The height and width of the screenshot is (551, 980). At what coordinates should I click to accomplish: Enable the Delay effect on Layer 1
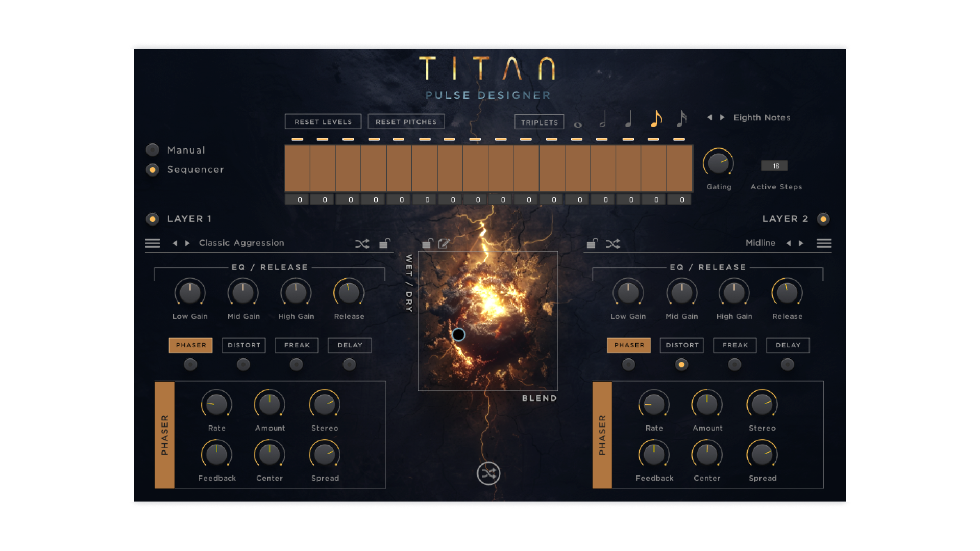(349, 365)
